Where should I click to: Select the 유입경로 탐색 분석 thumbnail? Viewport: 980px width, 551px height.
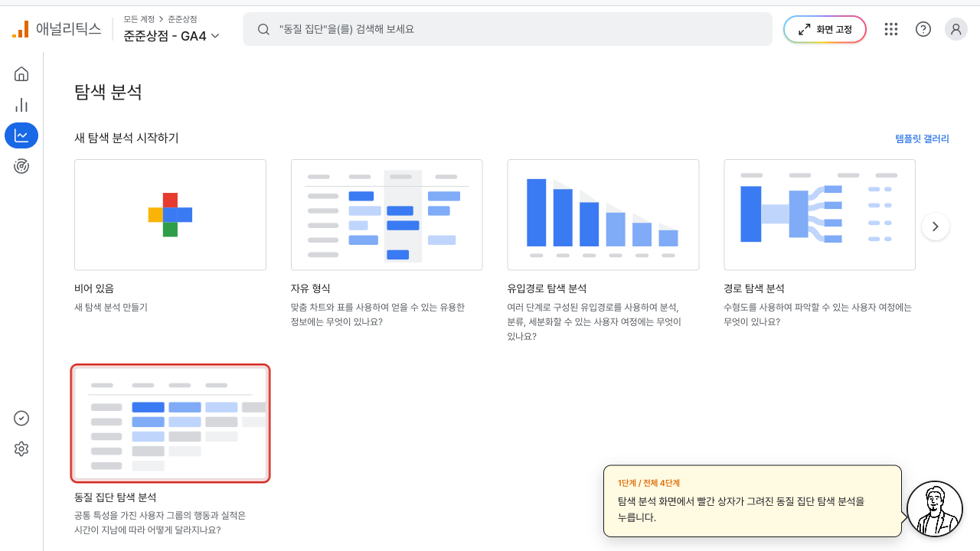point(603,214)
